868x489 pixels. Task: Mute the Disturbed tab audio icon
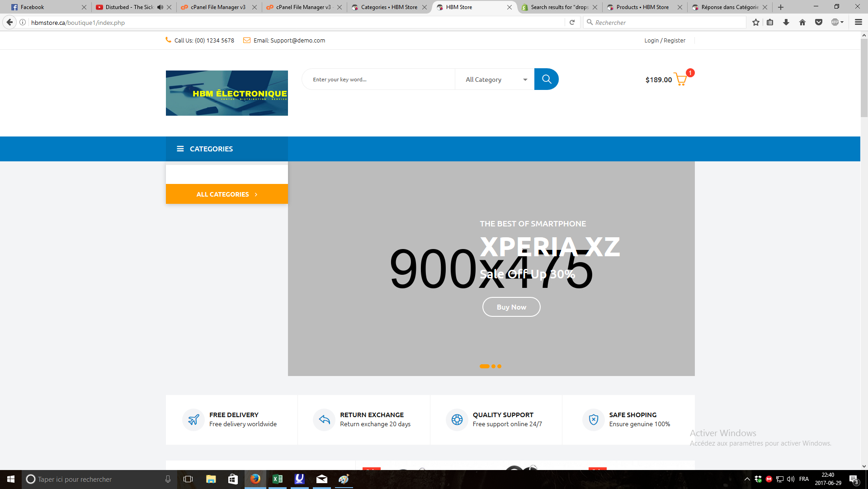(x=160, y=7)
